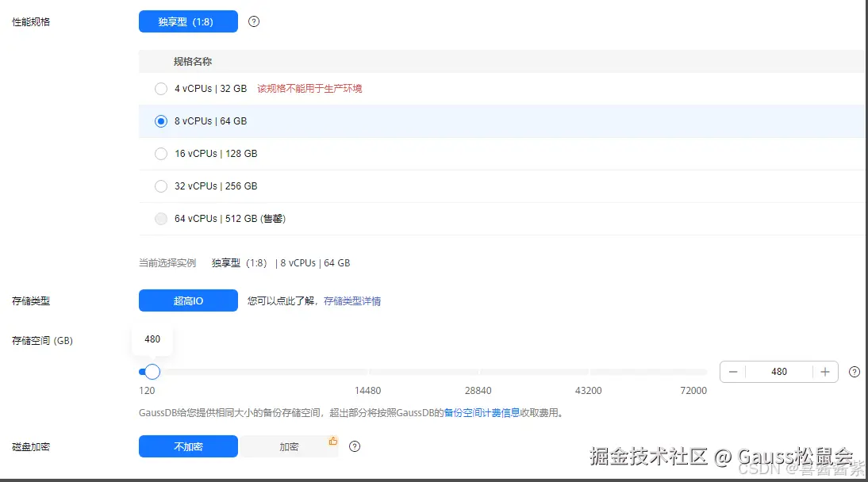
Task: Click the help icon beside the storage stepper
Action: pyautogui.click(x=854, y=372)
